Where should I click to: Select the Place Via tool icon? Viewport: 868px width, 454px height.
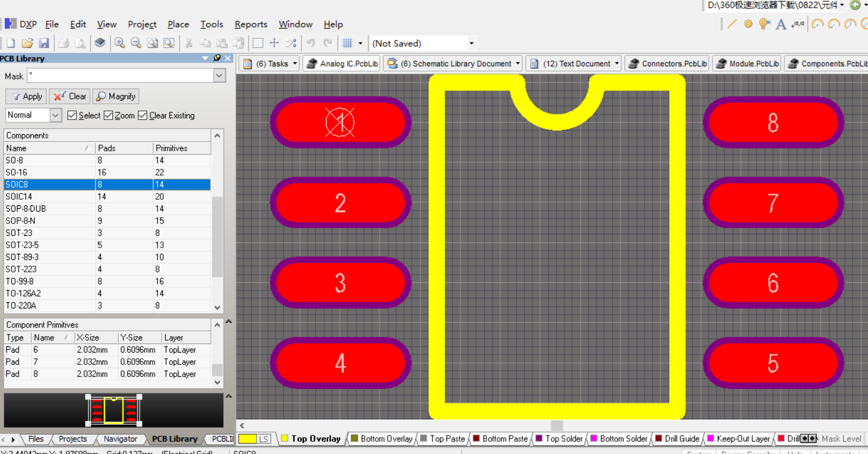click(x=764, y=24)
